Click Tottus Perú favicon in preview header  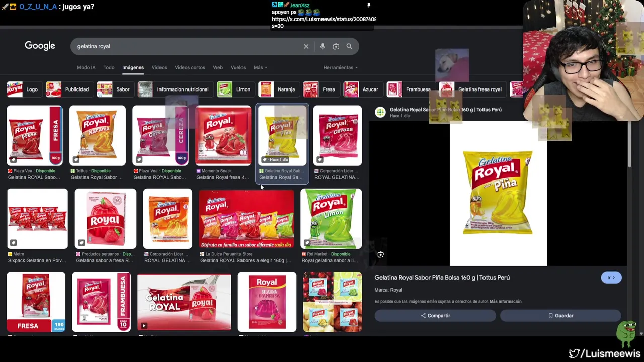coord(380,112)
